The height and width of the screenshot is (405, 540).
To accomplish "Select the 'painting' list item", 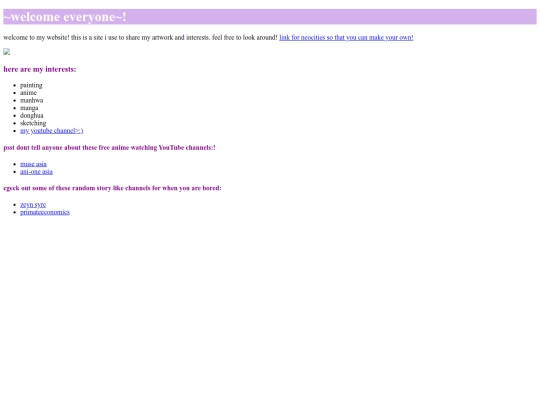I will [31, 85].
